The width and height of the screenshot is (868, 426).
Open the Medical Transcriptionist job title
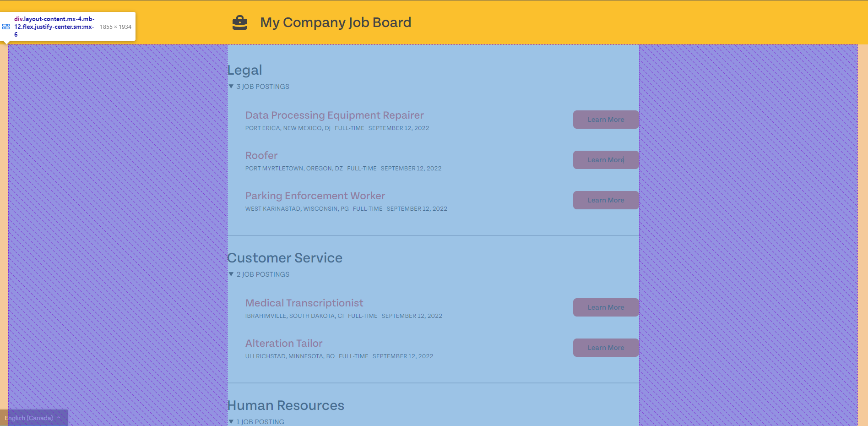click(304, 303)
